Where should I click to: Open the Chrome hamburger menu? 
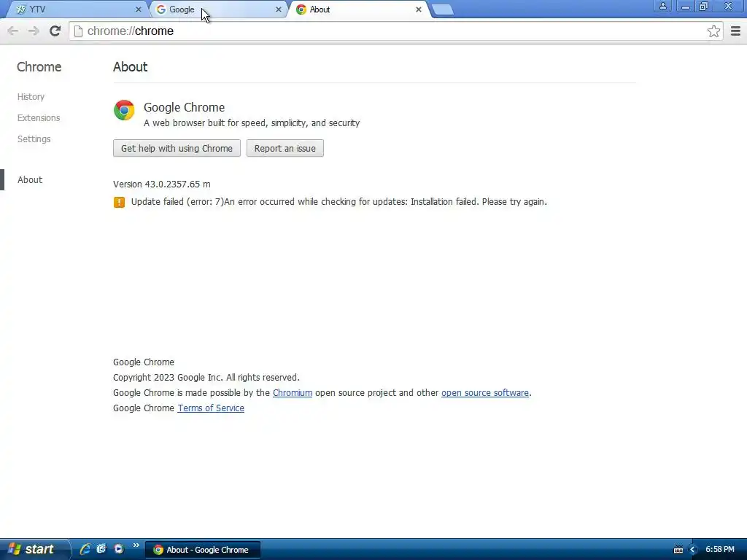point(735,31)
